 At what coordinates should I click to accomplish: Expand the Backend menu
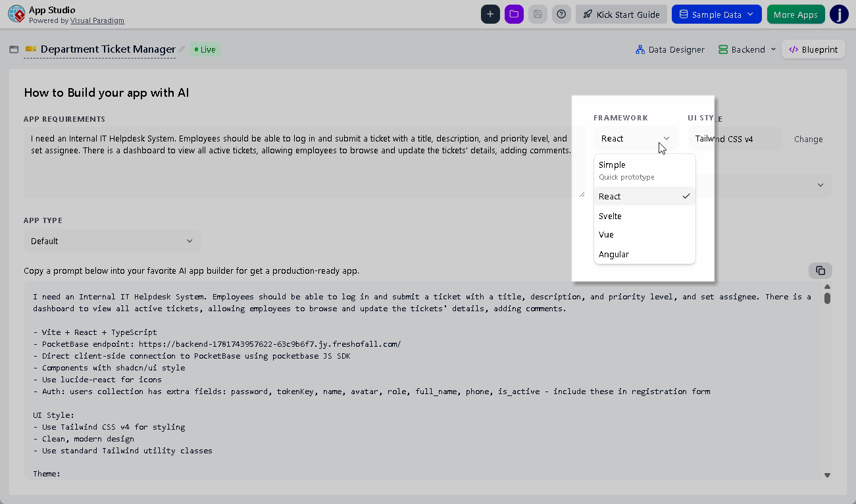(747, 49)
